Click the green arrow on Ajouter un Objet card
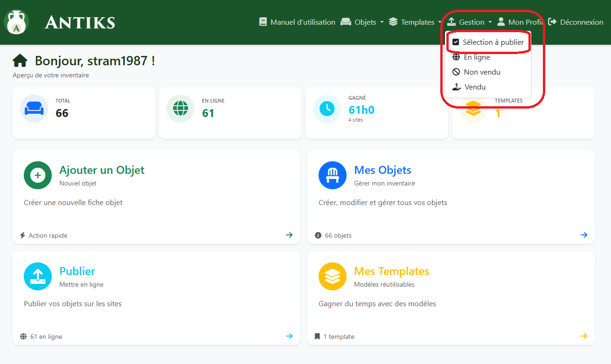This screenshot has width=611, height=364. (289, 235)
